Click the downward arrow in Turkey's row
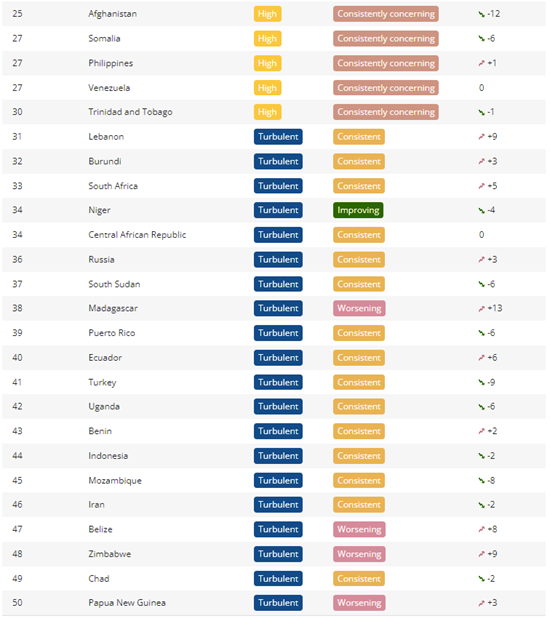The width and height of the screenshot is (550, 621). click(x=481, y=383)
